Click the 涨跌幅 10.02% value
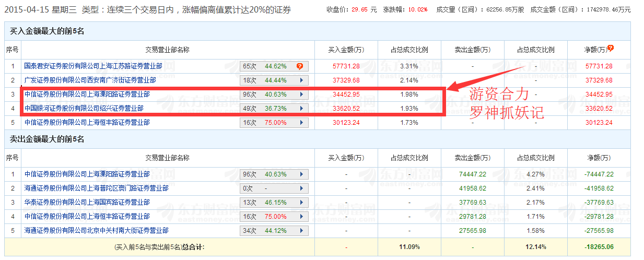This screenshot has width=644, height=260. 419,10
